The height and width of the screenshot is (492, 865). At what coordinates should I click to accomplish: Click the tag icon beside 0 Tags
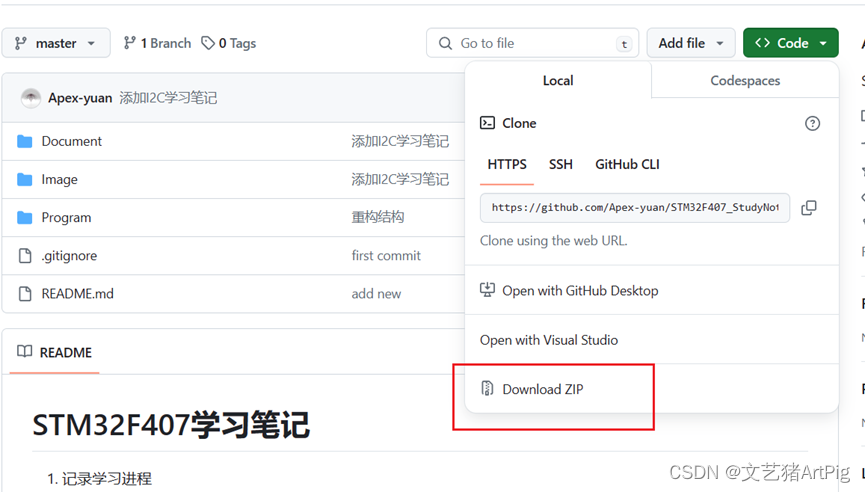(x=207, y=42)
